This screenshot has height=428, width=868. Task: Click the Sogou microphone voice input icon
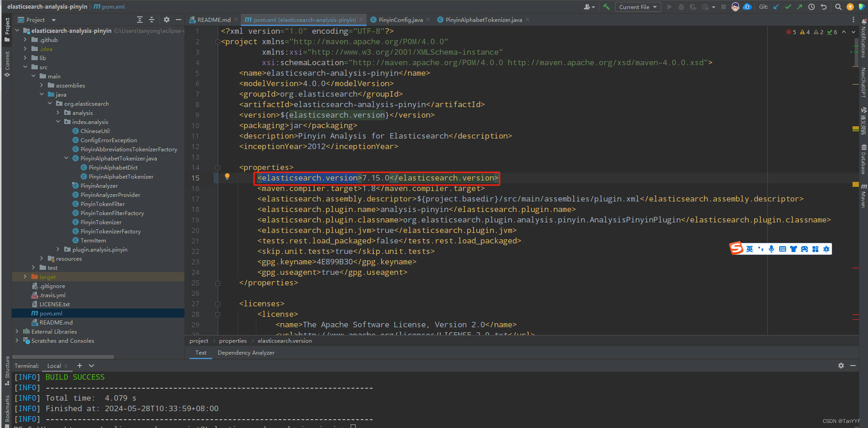(771, 249)
